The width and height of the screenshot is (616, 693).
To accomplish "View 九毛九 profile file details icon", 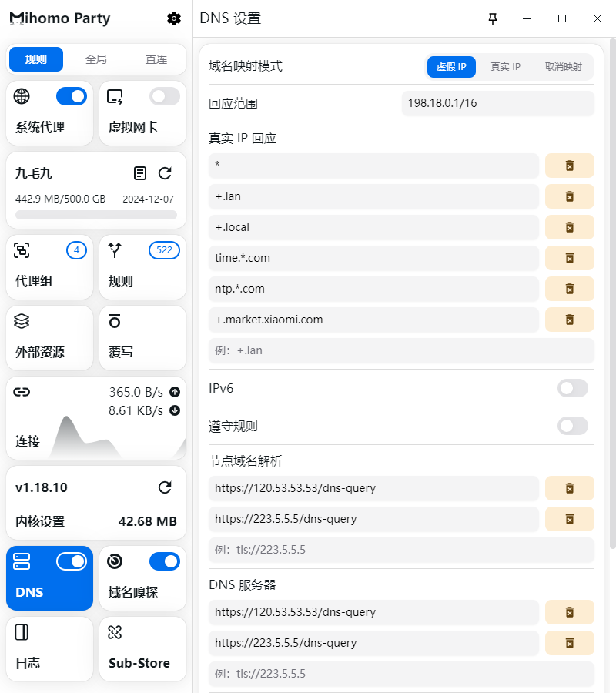I will tap(140, 173).
